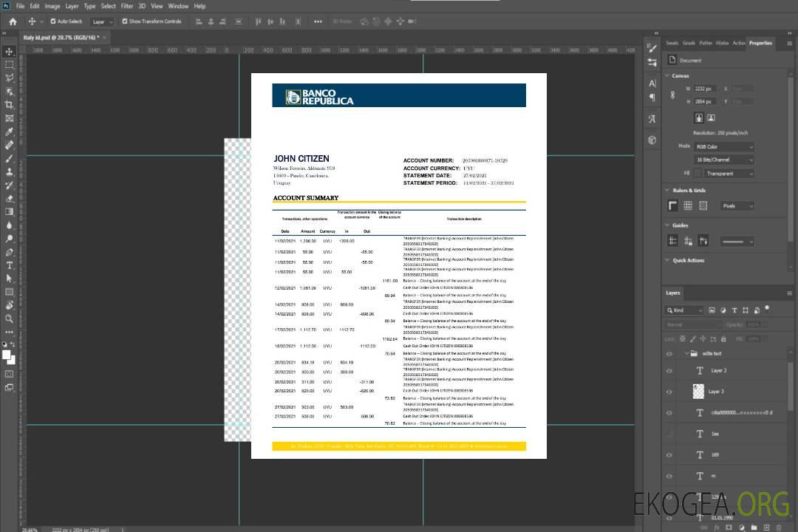Open the Mode RGB Color dropdown

coord(723,146)
